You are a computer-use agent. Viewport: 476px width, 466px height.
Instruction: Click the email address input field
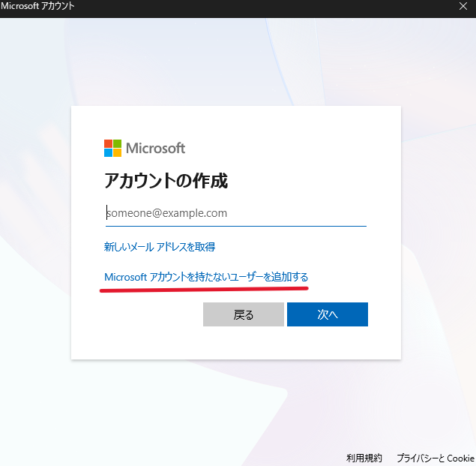(x=236, y=213)
